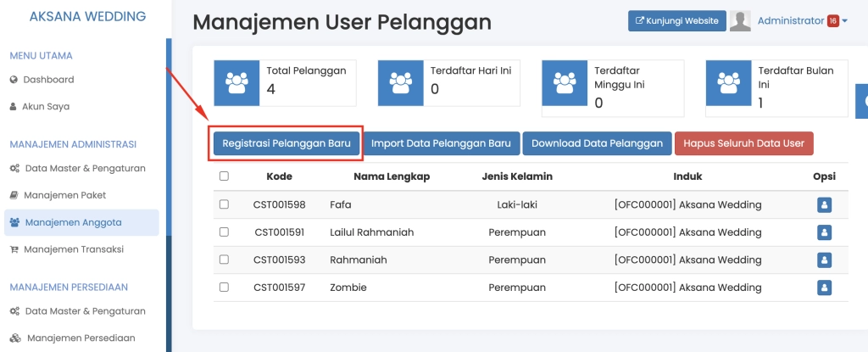
Task: Tick the checkbox for row CST001597
Action: (224, 288)
